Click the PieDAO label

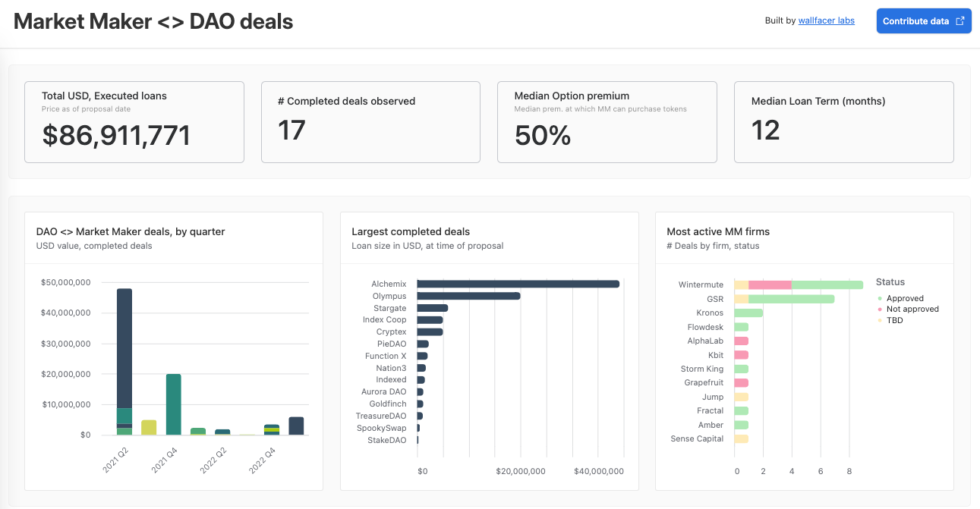coord(392,344)
